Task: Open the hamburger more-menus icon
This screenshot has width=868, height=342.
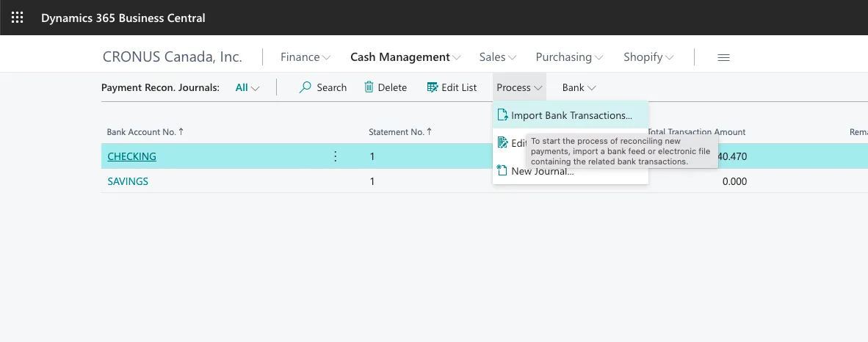Action: (723, 57)
